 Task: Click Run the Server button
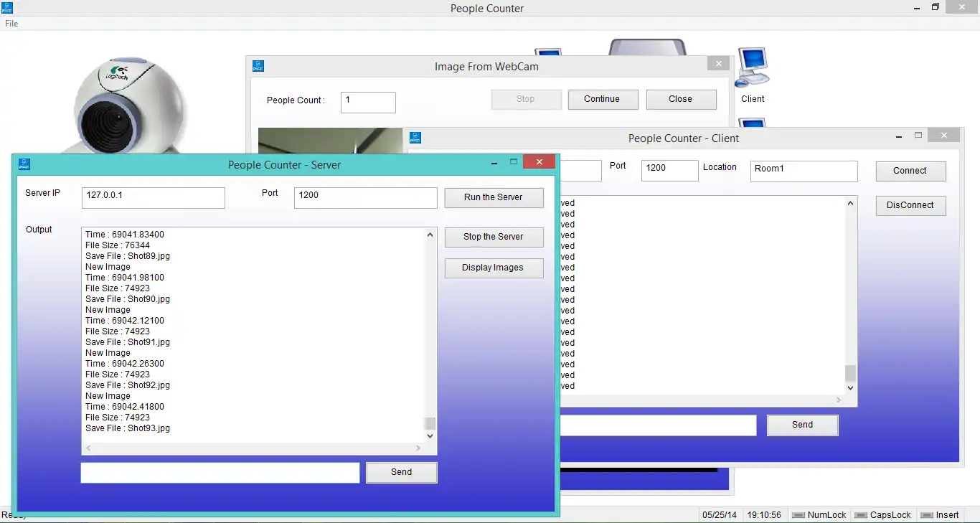pos(494,197)
